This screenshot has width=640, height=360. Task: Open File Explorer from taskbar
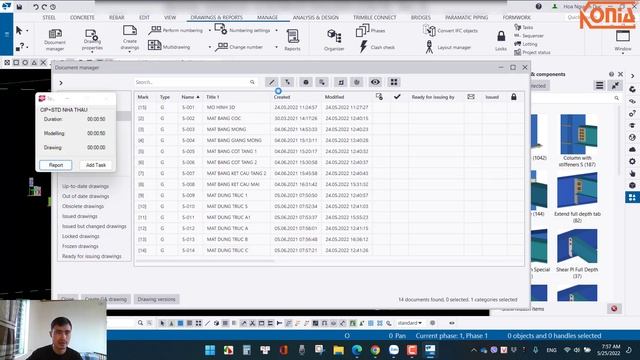click(338, 350)
